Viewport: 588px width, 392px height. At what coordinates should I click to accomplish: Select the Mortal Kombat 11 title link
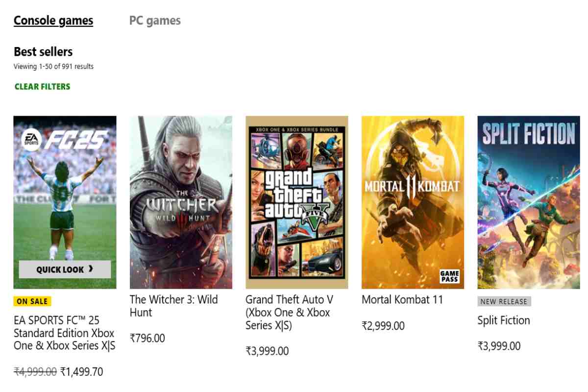point(402,299)
